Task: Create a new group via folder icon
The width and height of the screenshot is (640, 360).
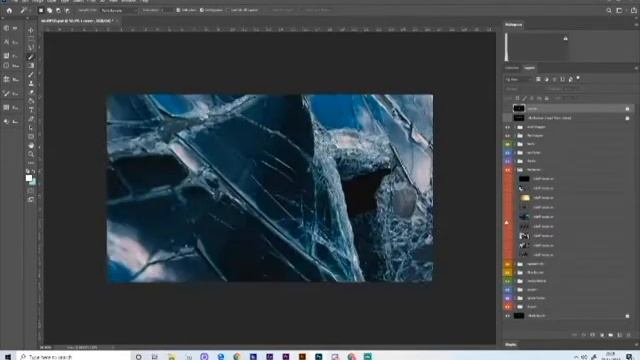Action: click(x=611, y=335)
